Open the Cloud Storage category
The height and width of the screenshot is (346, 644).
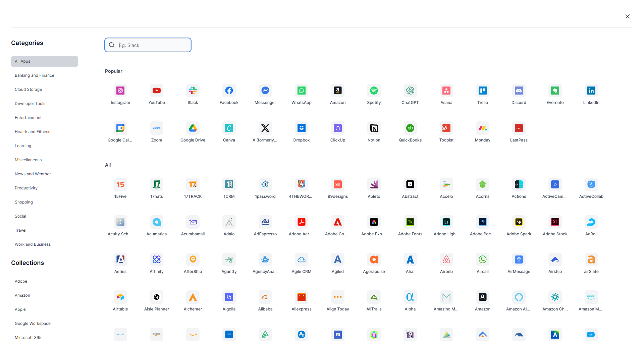(x=45, y=90)
